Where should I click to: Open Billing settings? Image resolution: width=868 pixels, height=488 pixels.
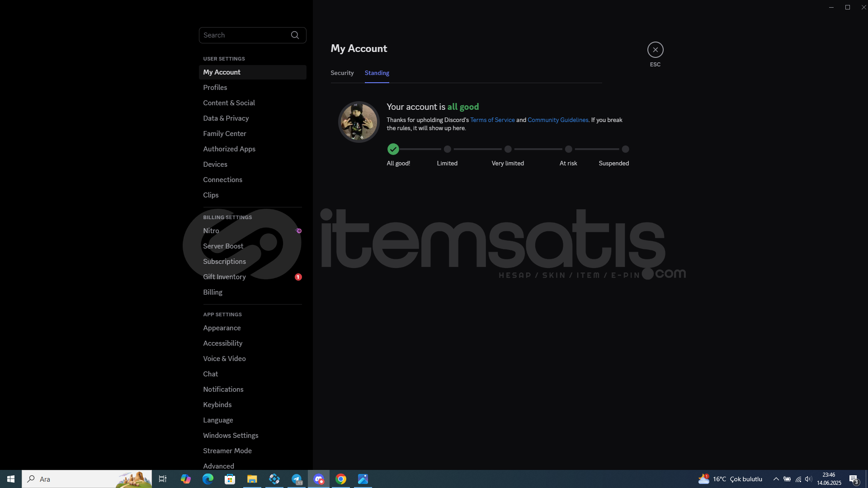[253, 292]
